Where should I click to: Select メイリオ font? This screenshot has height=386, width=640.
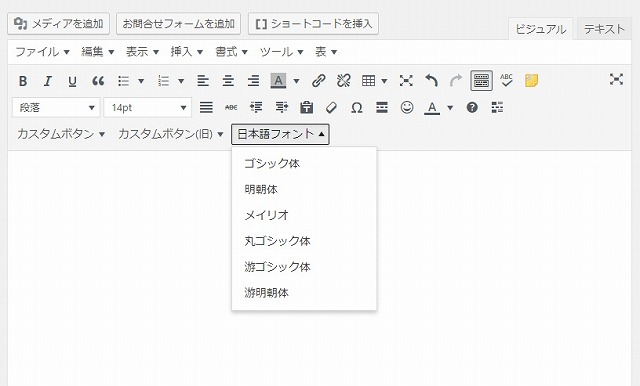[304, 215]
